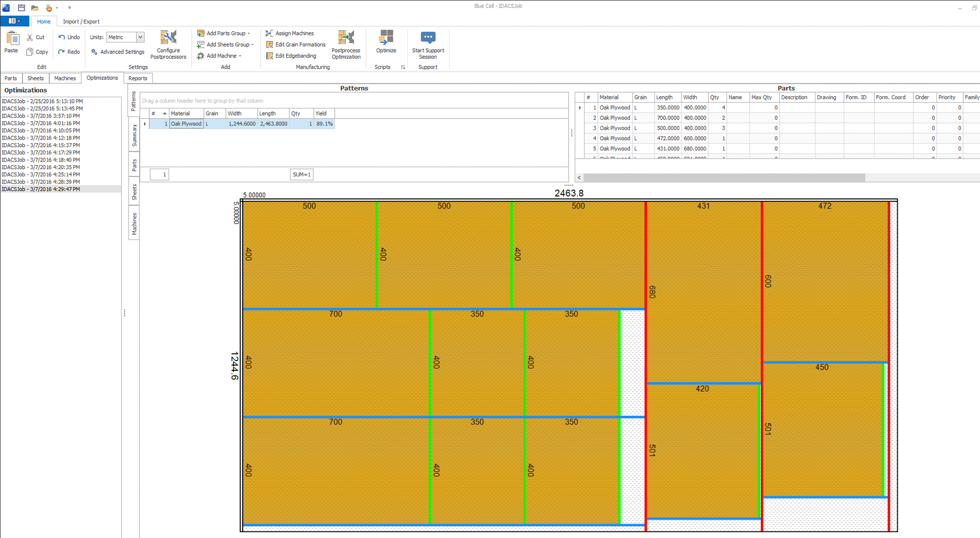Click the Parts grid scroll left arrow
The image size is (980, 538).
coord(579,177)
